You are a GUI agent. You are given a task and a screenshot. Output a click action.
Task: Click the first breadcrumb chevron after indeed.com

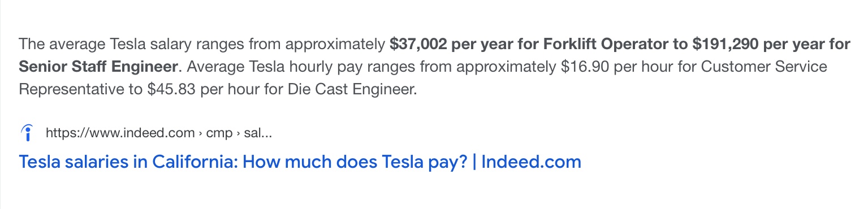tap(201, 133)
